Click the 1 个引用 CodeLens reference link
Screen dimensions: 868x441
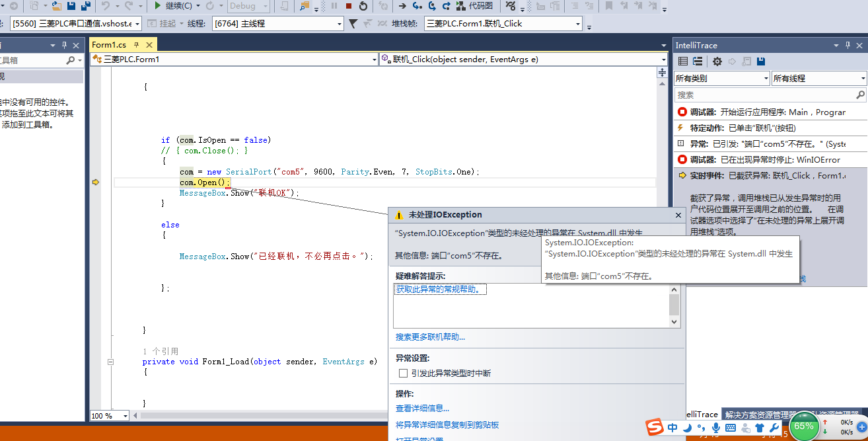click(161, 352)
